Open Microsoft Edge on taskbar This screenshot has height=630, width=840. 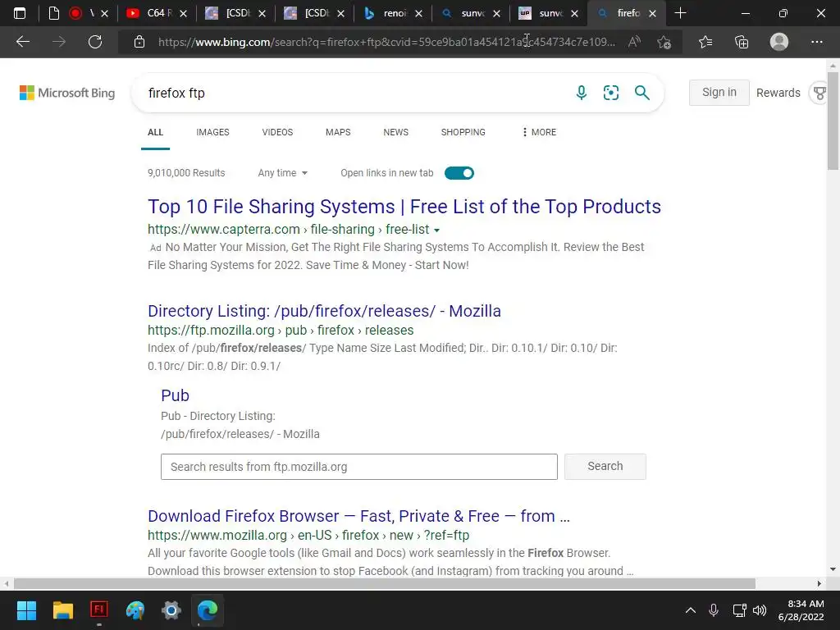pyautogui.click(x=208, y=610)
